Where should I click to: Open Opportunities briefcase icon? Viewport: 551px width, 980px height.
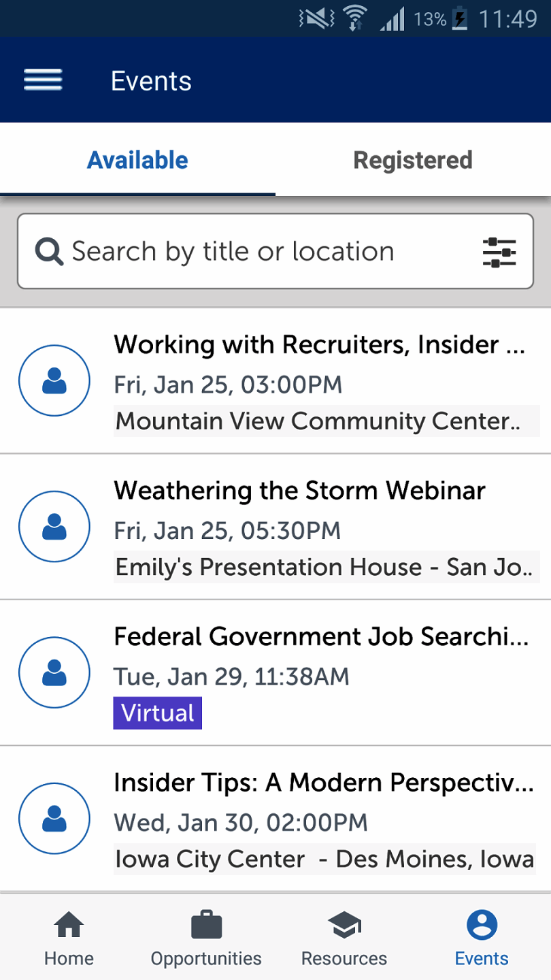click(206, 926)
